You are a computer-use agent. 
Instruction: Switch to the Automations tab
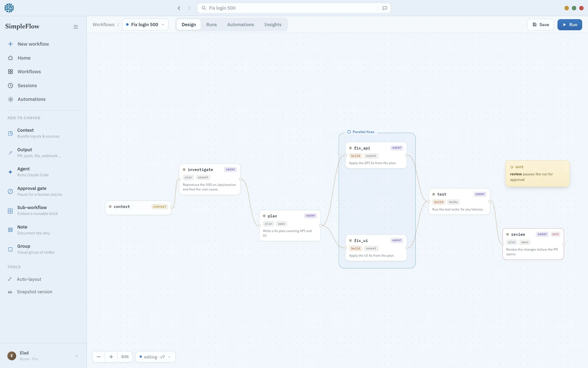pos(240,25)
